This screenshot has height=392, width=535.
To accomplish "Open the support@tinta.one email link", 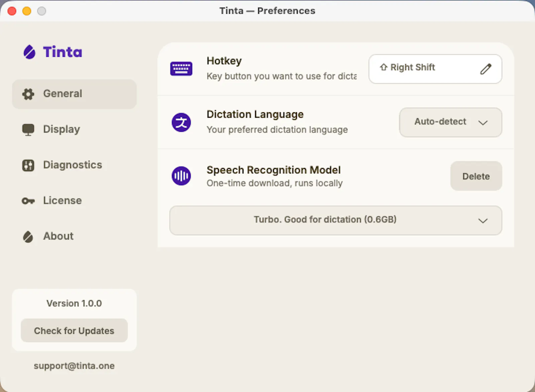I will click(x=74, y=366).
